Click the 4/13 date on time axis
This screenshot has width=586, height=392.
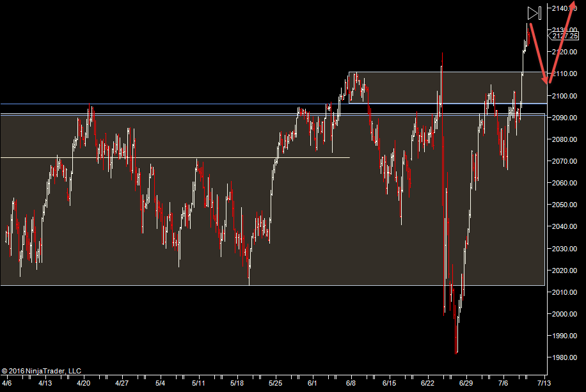pos(45,384)
